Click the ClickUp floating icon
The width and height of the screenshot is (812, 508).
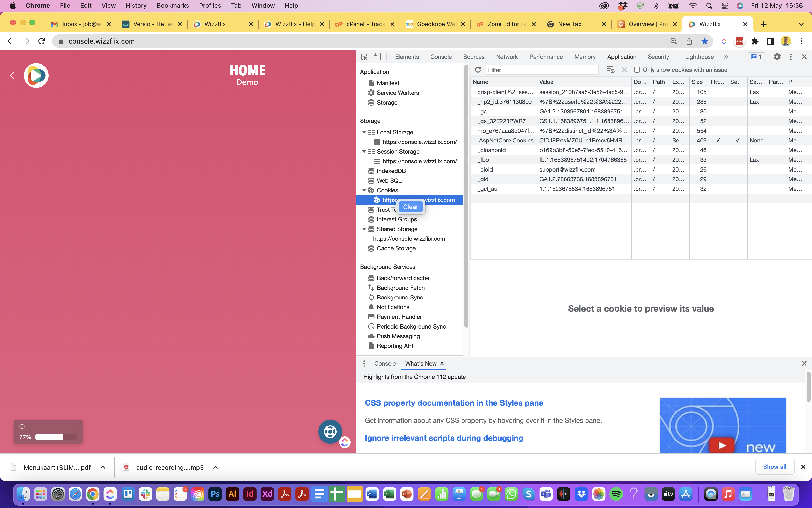345,442
